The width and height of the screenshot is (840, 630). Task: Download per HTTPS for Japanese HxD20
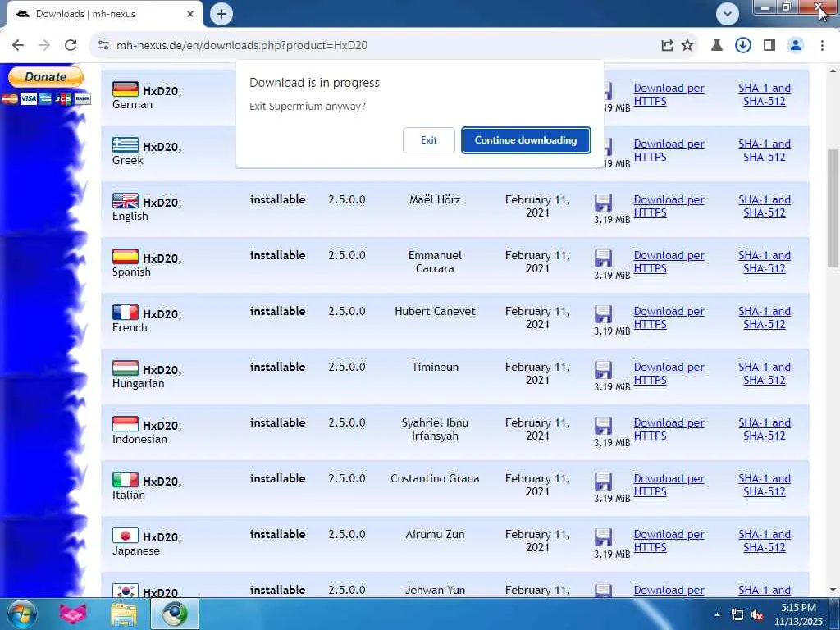pyautogui.click(x=669, y=541)
